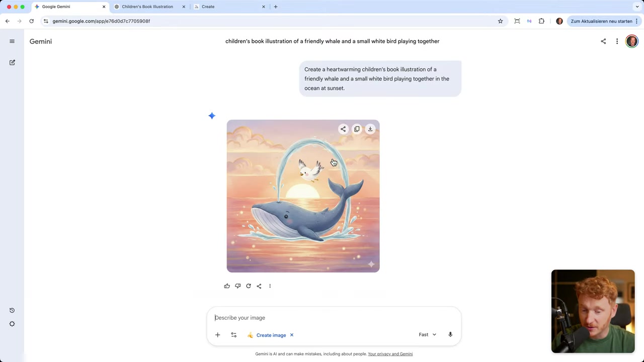The height and width of the screenshot is (362, 644).
Task: Bookmark this page with the star icon
Action: coord(500,21)
